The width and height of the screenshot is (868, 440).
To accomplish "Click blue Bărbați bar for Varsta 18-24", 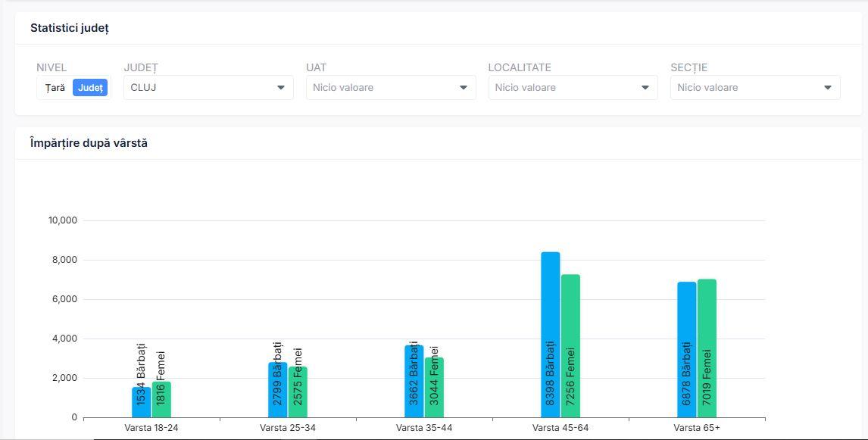I will point(141,402).
